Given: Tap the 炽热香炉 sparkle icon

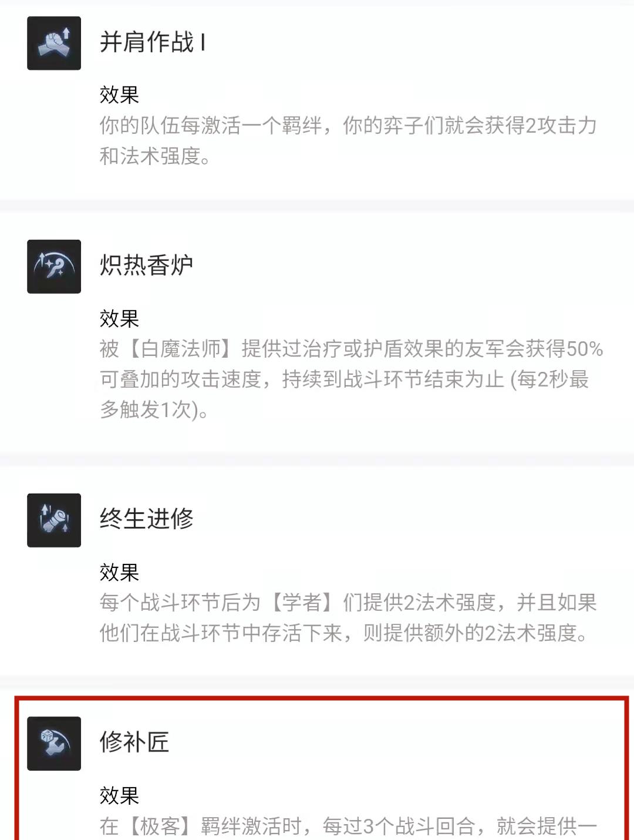Looking at the screenshot, I should 54,266.
